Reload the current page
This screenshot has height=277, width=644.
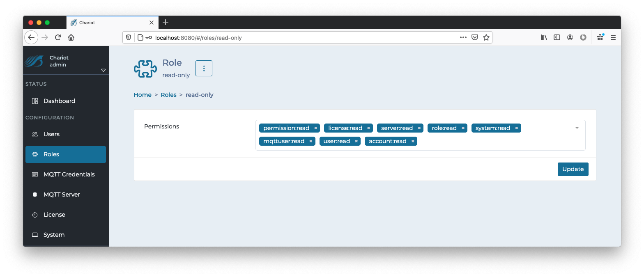point(58,37)
